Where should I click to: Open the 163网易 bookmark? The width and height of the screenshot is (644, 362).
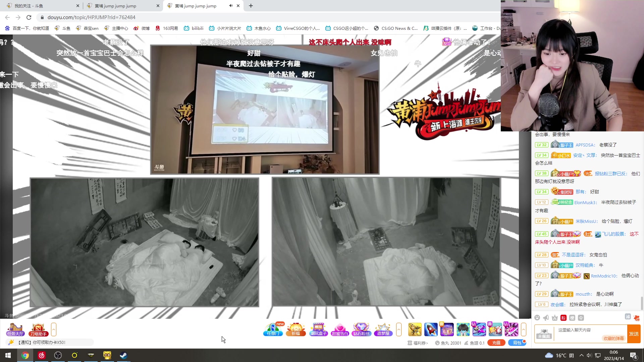[x=167, y=28]
